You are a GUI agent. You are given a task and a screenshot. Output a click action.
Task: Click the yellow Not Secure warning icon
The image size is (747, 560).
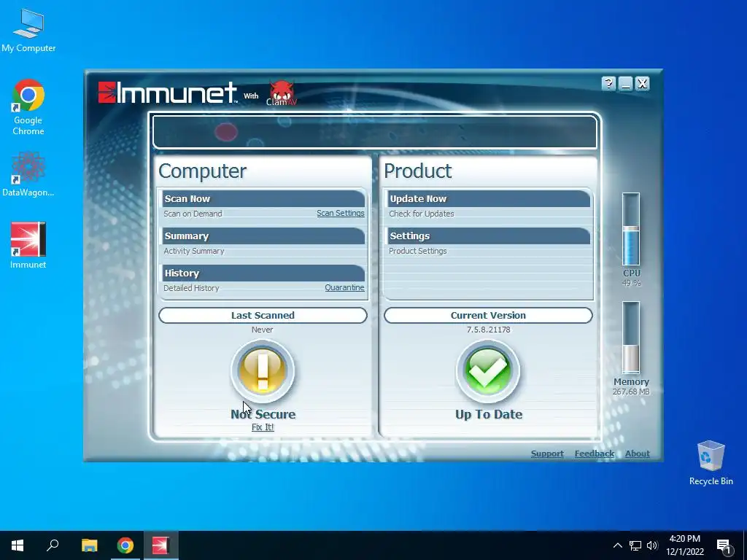click(x=263, y=371)
